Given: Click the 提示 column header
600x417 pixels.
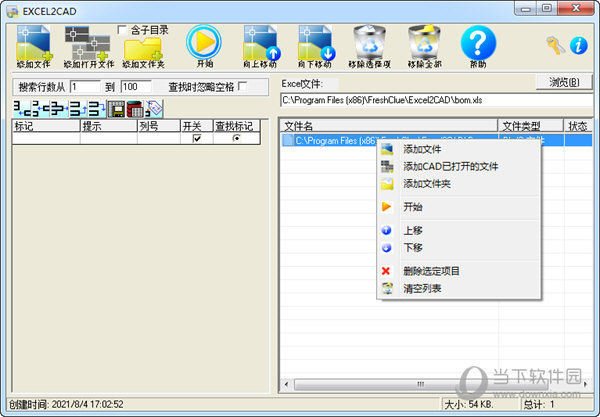Looking at the screenshot, I should 109,126.
